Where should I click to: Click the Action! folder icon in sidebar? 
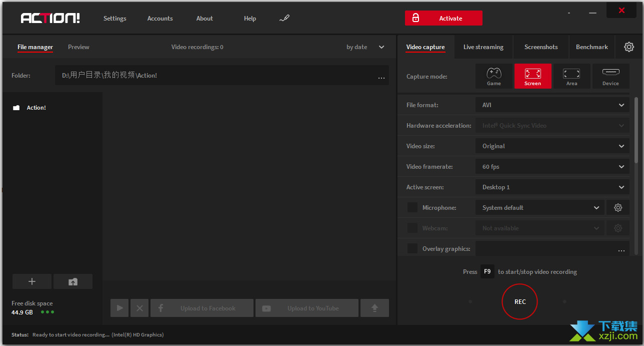click(x=16, y=108)
